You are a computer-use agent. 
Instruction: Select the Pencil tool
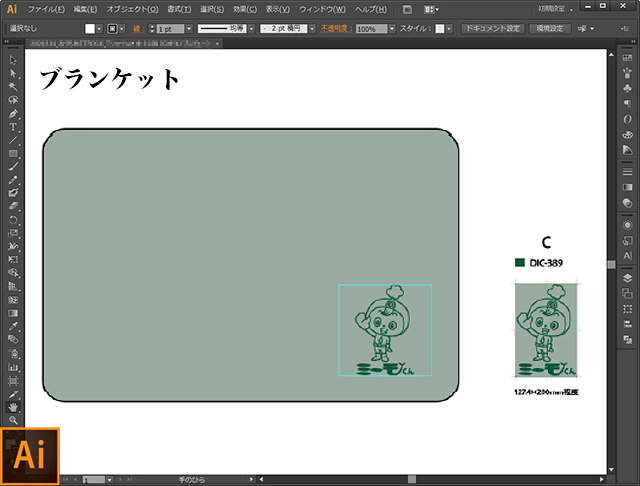coord(13,180)
